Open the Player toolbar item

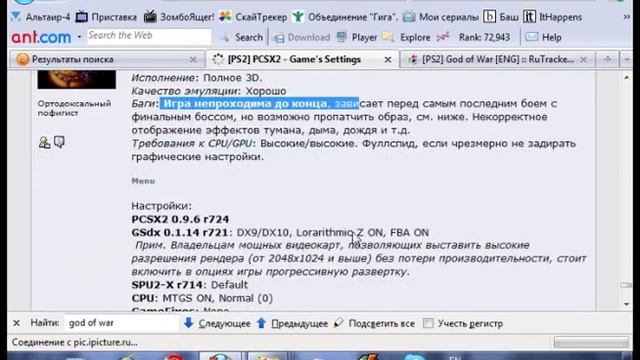tap(357, 38)
